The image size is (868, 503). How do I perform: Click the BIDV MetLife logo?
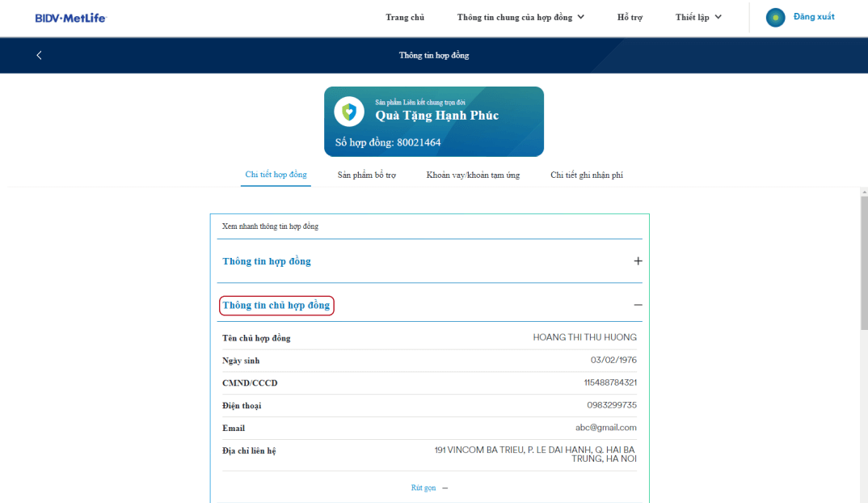click(70, 18)
